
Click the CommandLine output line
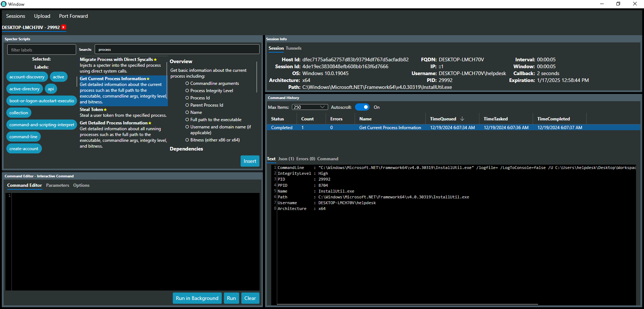(456, 168)
